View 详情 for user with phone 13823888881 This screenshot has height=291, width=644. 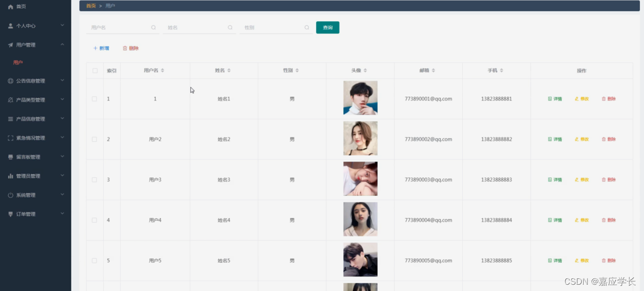tap(555, 99)
